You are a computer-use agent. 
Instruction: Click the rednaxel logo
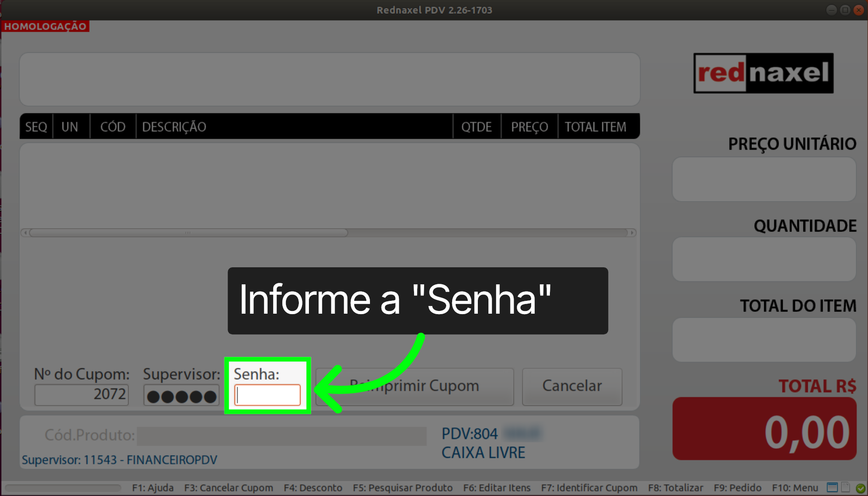[x=763, y=73]
